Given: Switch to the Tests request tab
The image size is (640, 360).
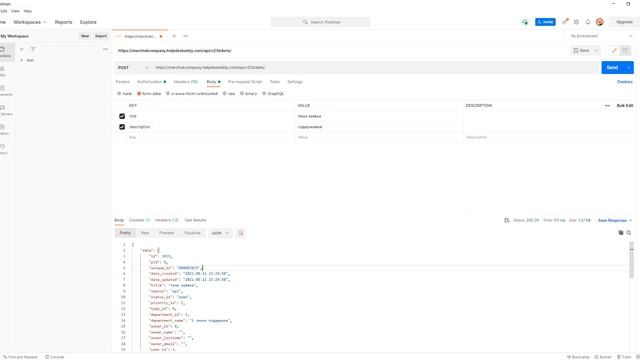Looking at the screenshot, I should 275,82.
